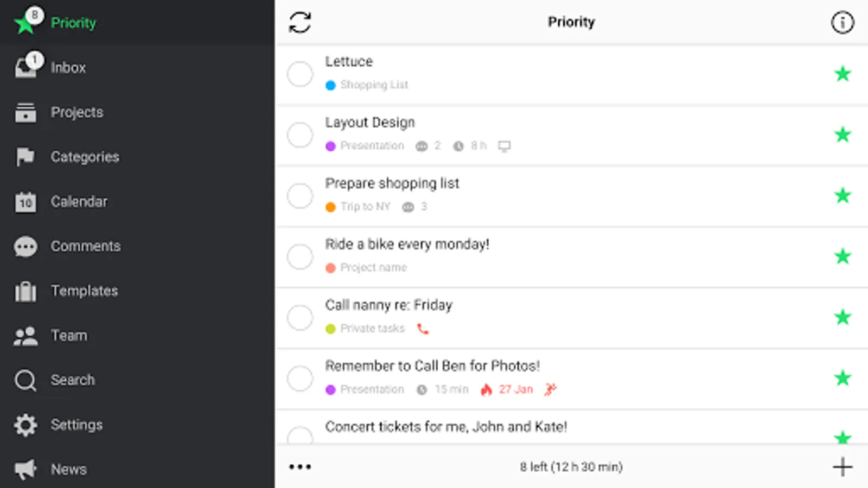
Task: Open the Team section
Action: coord(69,336)
